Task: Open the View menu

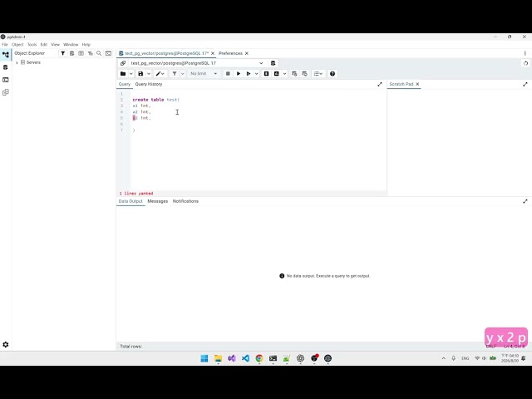Action: [x=56, y=44]
